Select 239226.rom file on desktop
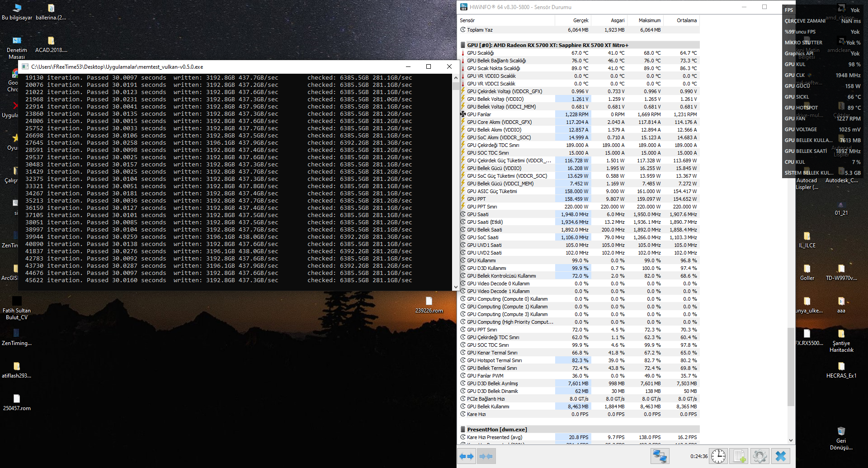The image size is (868, 468). (x=429, y=305)
